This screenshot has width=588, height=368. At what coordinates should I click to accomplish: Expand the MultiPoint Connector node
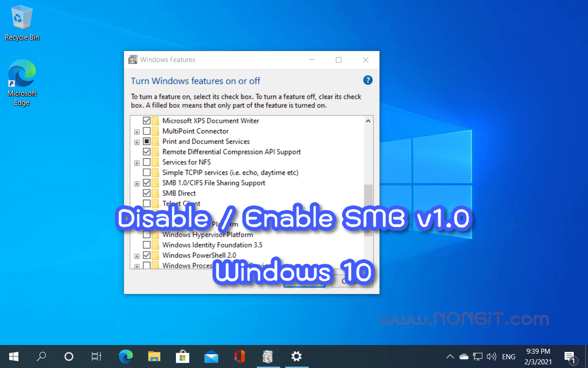click(137, 132)
